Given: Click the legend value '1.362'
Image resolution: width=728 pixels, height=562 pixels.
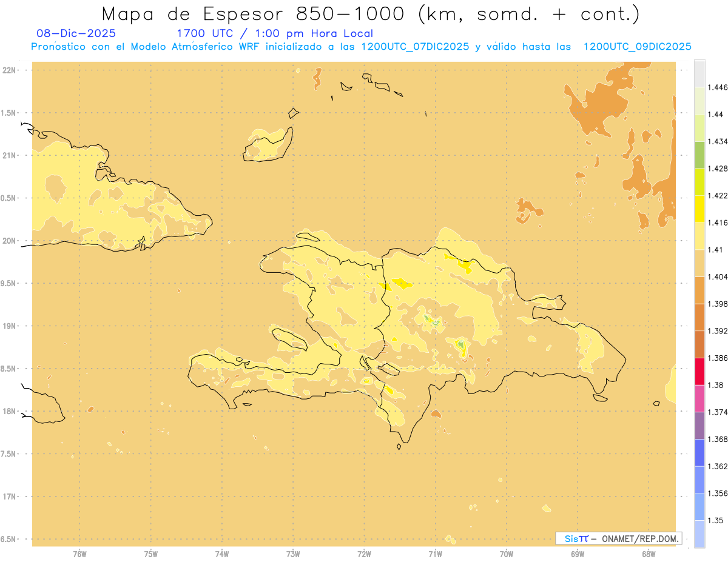Looking at the screenshot, I should click(718, 466).
